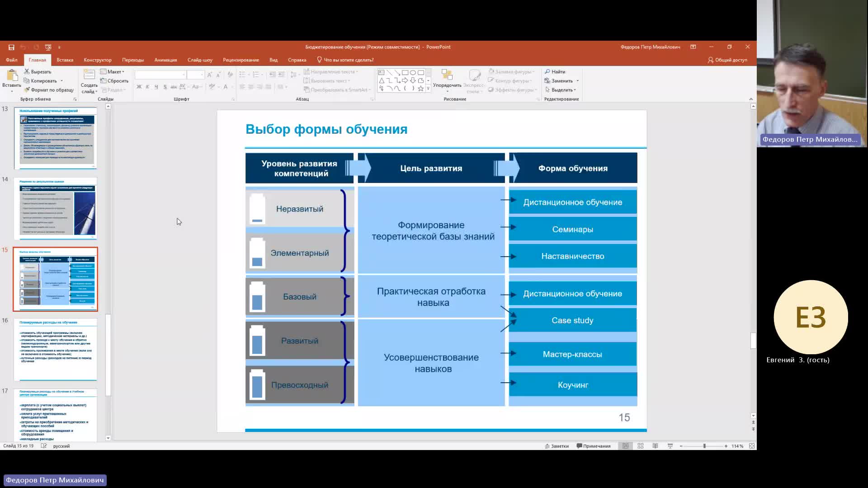Select the Rectangle shape in gallery
The width and height of the screenshot is (868, 488).
pos(405,72)
